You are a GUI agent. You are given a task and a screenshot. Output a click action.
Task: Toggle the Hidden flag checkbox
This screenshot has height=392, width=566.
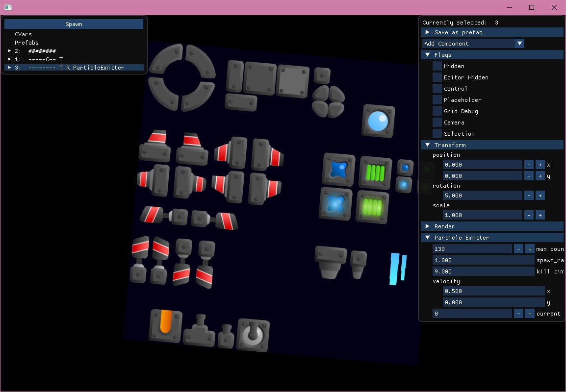[437, 66]
